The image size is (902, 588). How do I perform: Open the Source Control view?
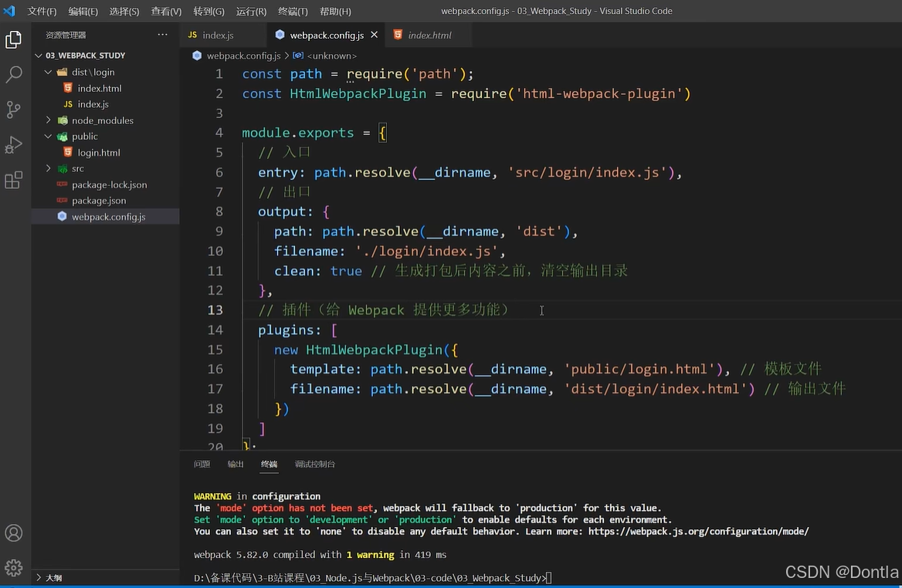pos(13,110)
